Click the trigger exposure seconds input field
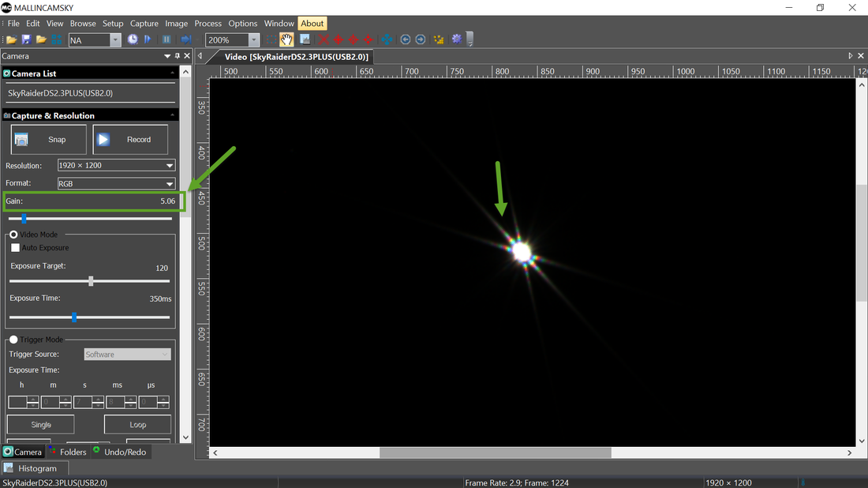Image resolution: width=868 pixels, height=488 pixels. pyautogui.click(x=83, y=402)
